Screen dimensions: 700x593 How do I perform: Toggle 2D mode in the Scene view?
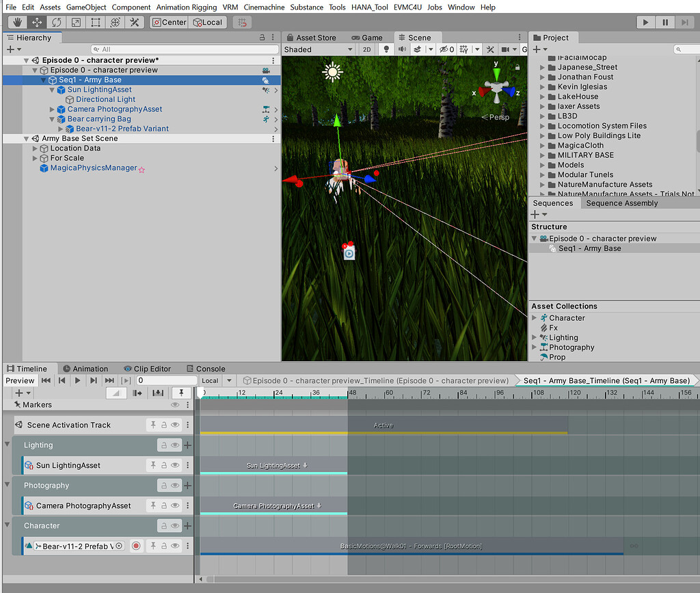click(367, 49)
